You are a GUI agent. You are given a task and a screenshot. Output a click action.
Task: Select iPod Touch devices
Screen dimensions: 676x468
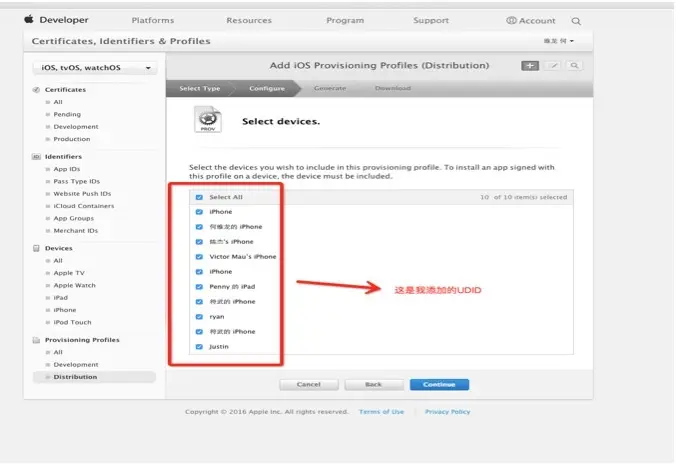[x=72, y=322]
